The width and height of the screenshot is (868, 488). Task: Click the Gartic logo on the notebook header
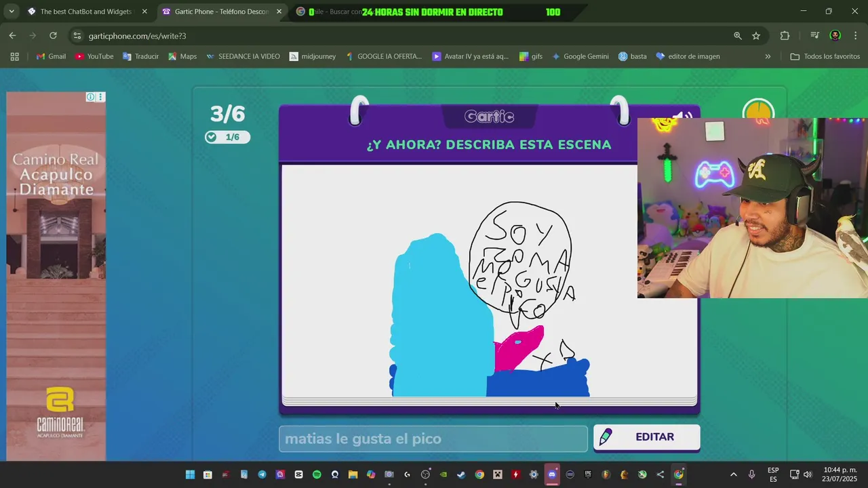[489, 117]
